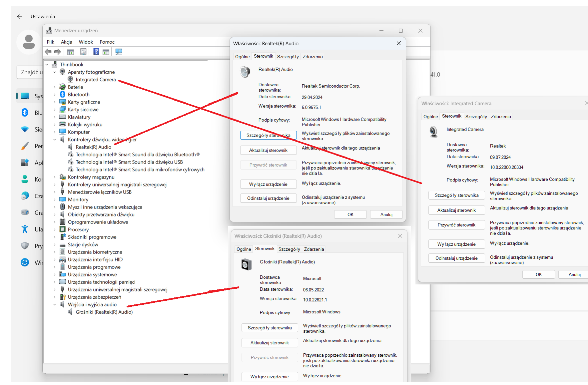Click the Bluetooth icon in the Settings sidebar
This screenshot has width=588, height=385.
coord(25,113)
